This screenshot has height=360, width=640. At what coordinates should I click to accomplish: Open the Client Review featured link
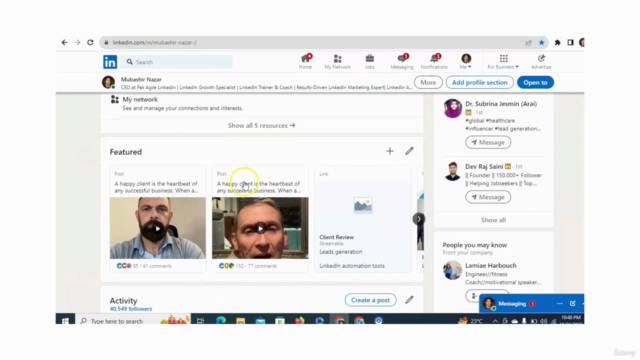pos(337,237)
